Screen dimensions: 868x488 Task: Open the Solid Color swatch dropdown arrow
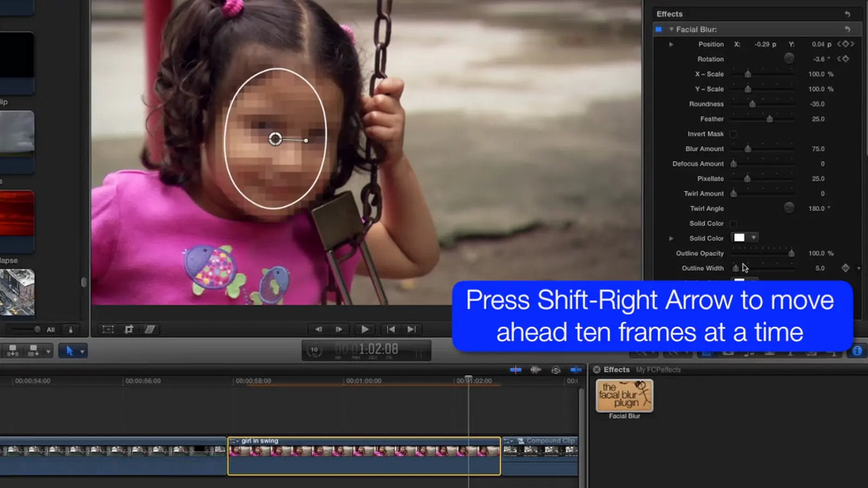754,238
